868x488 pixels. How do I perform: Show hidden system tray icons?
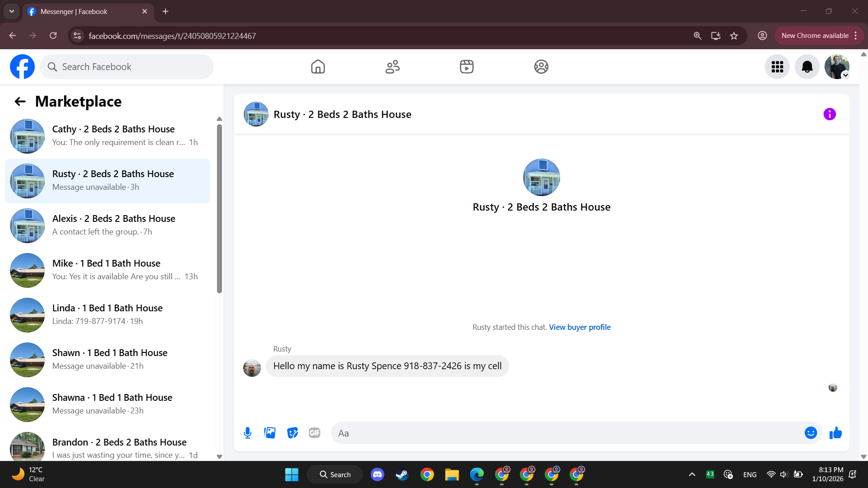click(692, 474)
